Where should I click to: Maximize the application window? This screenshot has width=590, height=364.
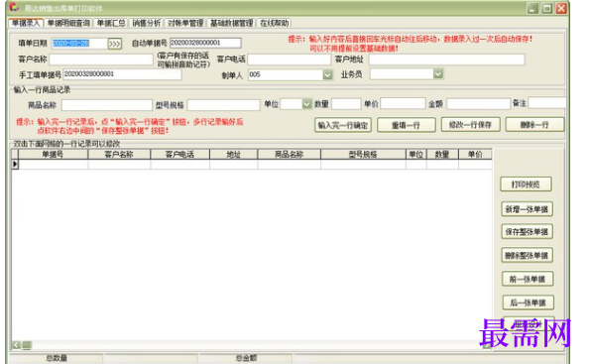point(547,8)
